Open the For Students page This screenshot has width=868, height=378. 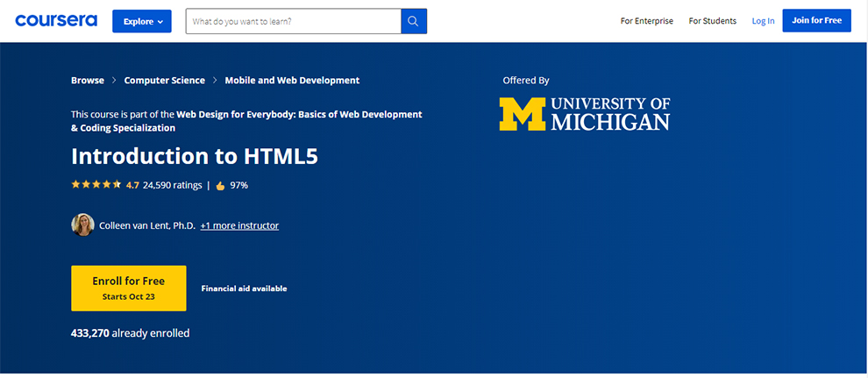[713, 21]
